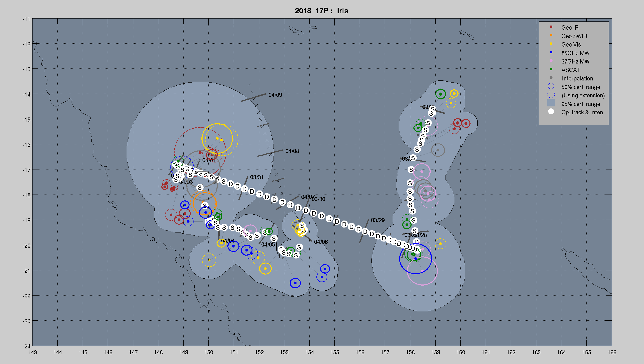The image size is (644, 364).
Task: Click the Geo Vis yellow legend dot
Action: 551,44
